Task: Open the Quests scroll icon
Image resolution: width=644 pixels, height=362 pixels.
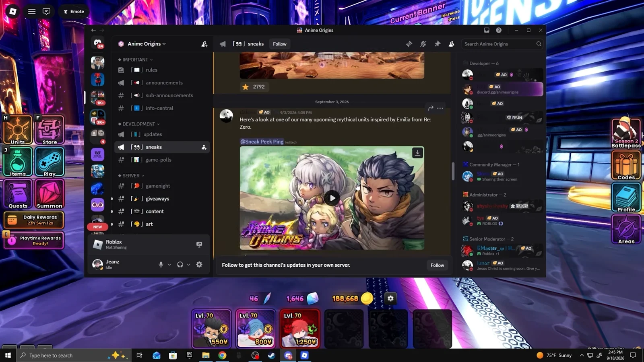Action: click(x=18, y=194)
